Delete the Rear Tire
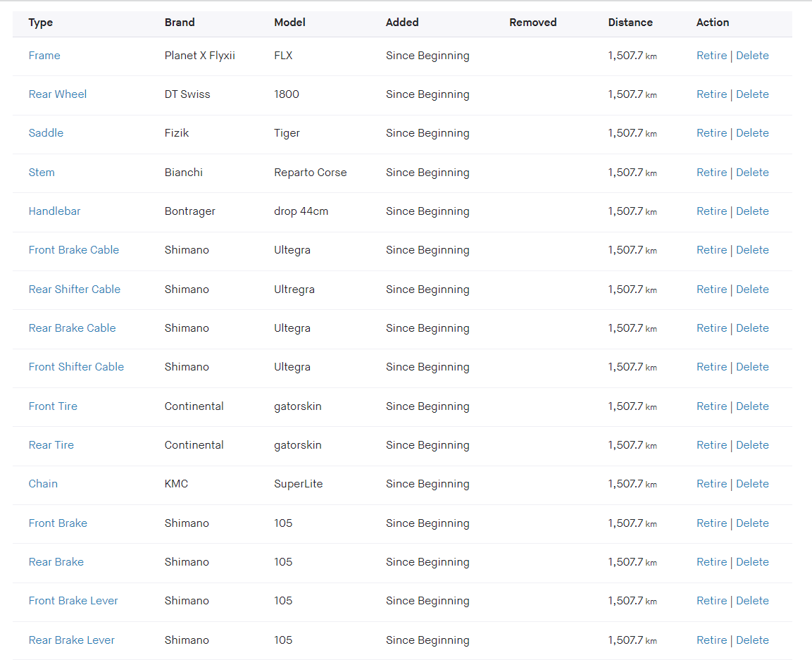The image size is (812, 660). (x=752, y=446)
